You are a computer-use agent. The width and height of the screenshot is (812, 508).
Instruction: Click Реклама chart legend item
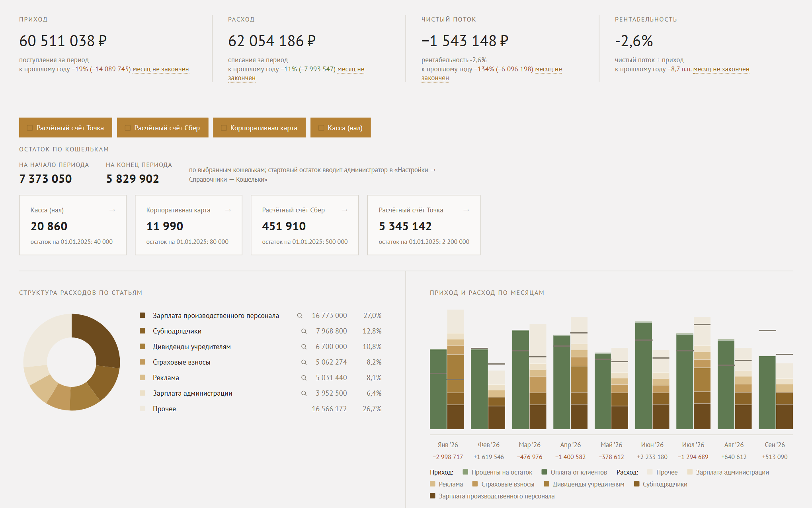[x=447, y=484]
